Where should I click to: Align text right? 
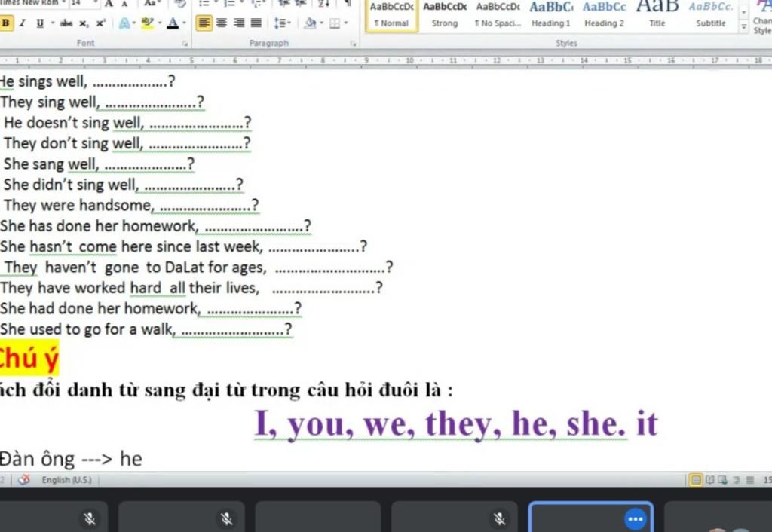click(x=239, y=23)
